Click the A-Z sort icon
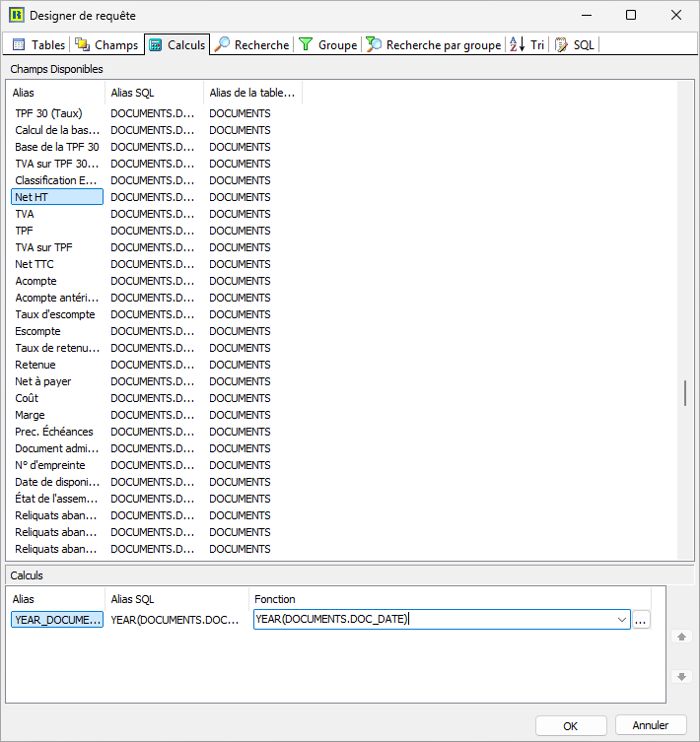This screenshot has width=700, height=742. click(x=518, y=44)
